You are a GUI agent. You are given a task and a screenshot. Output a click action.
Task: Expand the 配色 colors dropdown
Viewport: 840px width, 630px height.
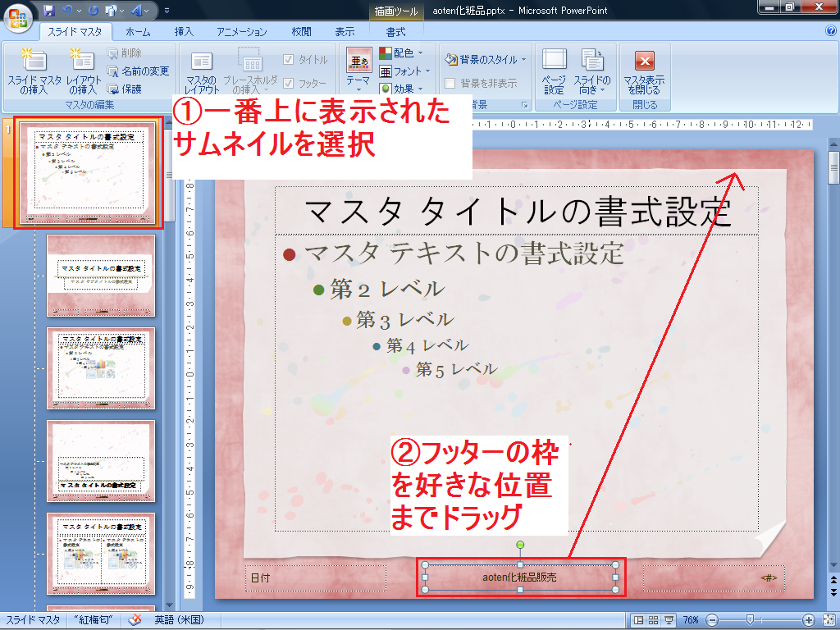[x=402, y=53]
